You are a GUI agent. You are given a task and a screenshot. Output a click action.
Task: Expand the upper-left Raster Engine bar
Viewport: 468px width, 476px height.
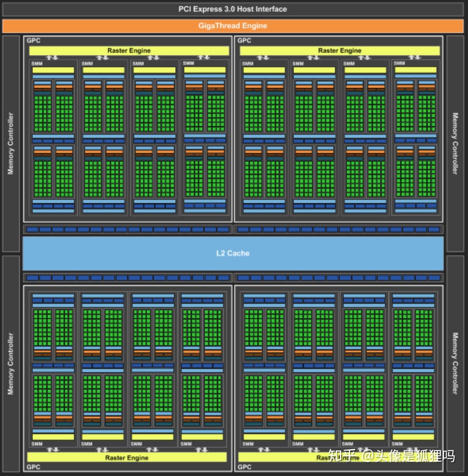(129, 50)
